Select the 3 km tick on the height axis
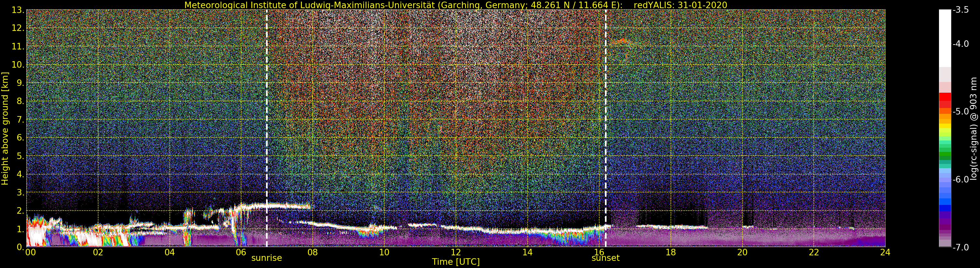Image resolution: width=980 pixels, height=268 pixels. click(x=21, y=193)
